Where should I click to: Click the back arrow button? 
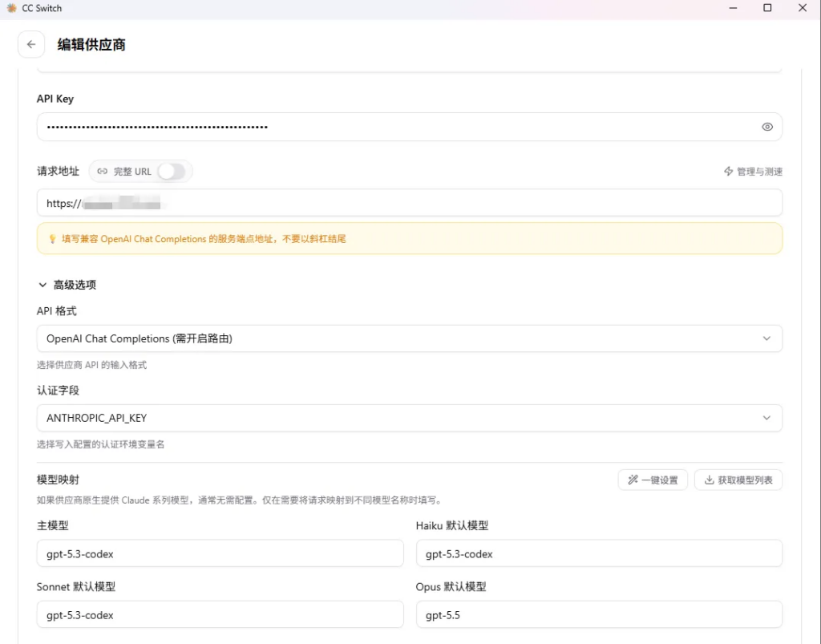31,44
